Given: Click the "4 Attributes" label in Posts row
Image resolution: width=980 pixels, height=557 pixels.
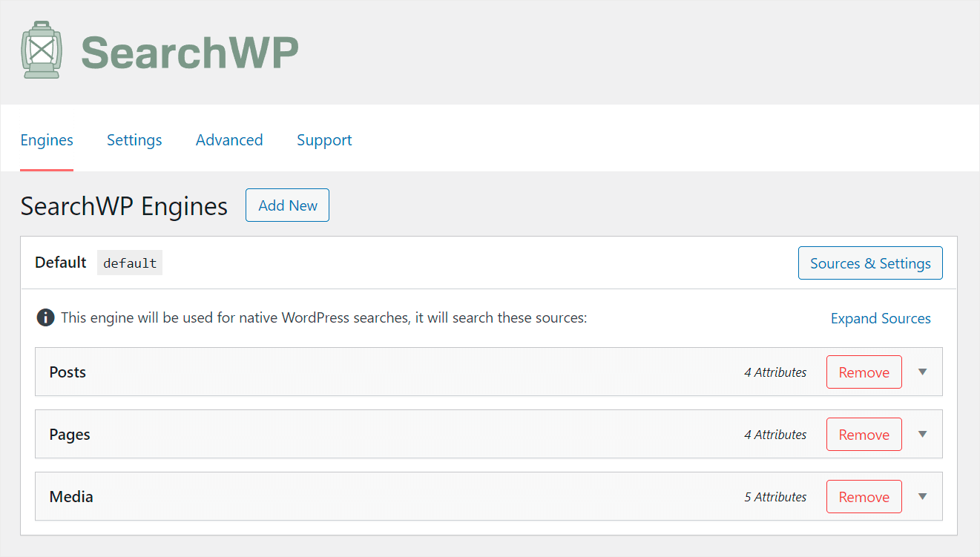Looking at the screenshot, I should 775,372.
